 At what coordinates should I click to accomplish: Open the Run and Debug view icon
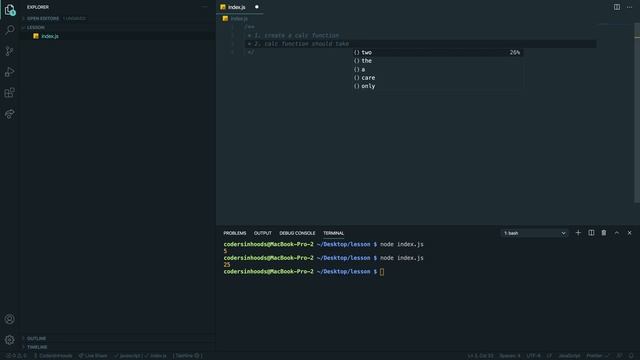click(10, 72)
